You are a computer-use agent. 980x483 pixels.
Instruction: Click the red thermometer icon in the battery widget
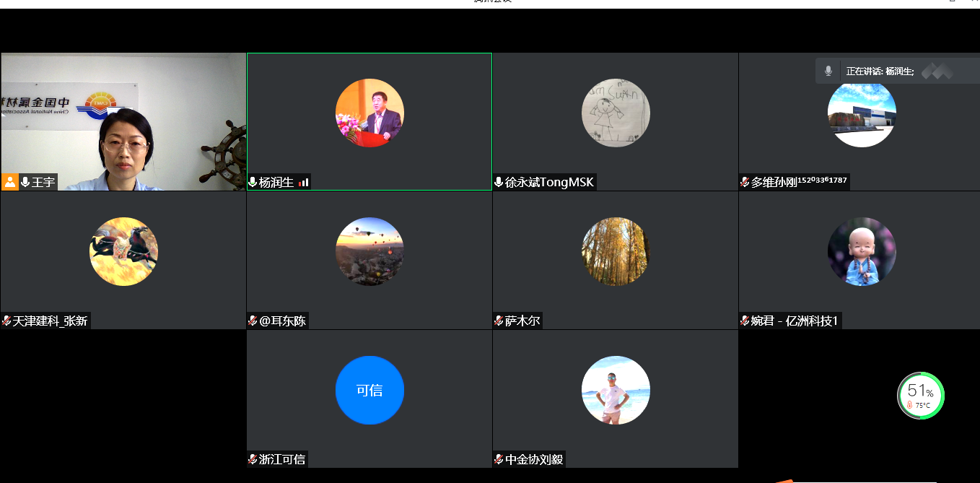click(910, 406)
